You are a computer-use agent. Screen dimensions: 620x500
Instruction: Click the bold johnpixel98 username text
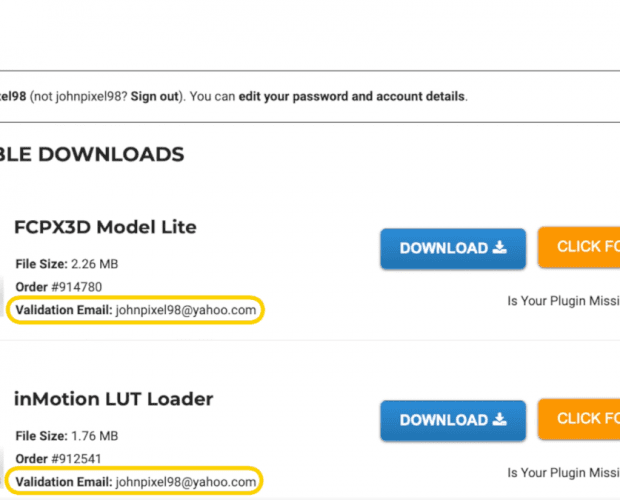coord(13,96)
